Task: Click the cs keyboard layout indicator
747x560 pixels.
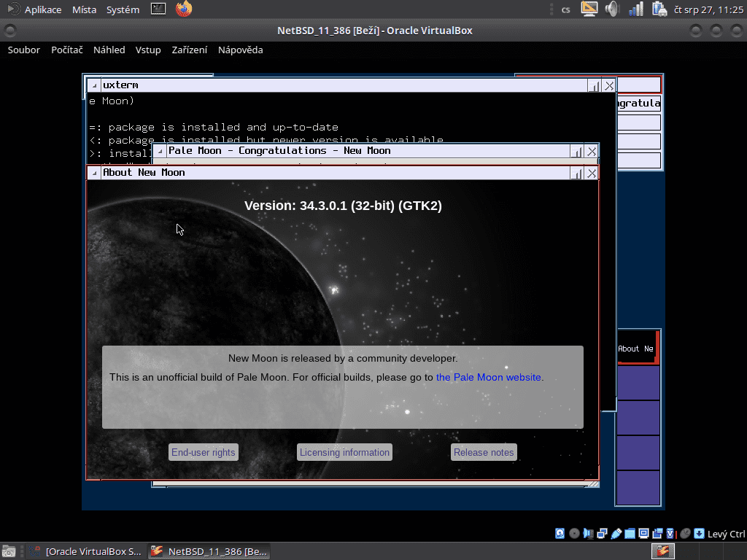Action: coord(566,9)
